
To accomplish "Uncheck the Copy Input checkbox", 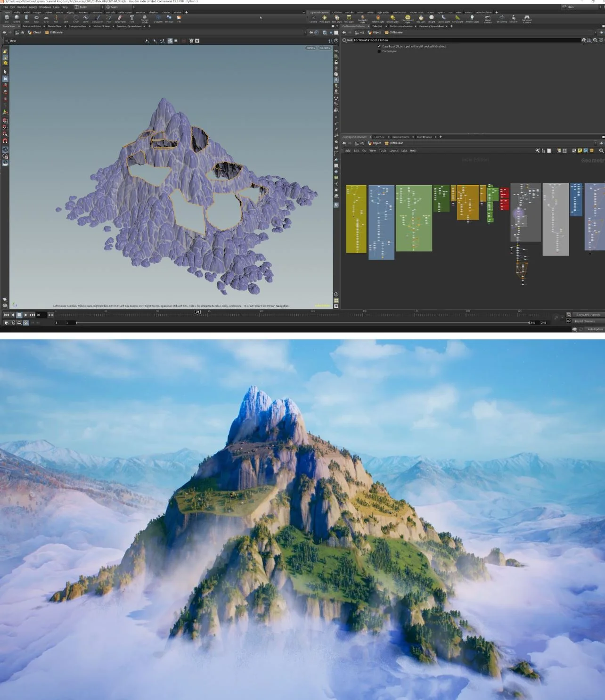I will (379, 46).
